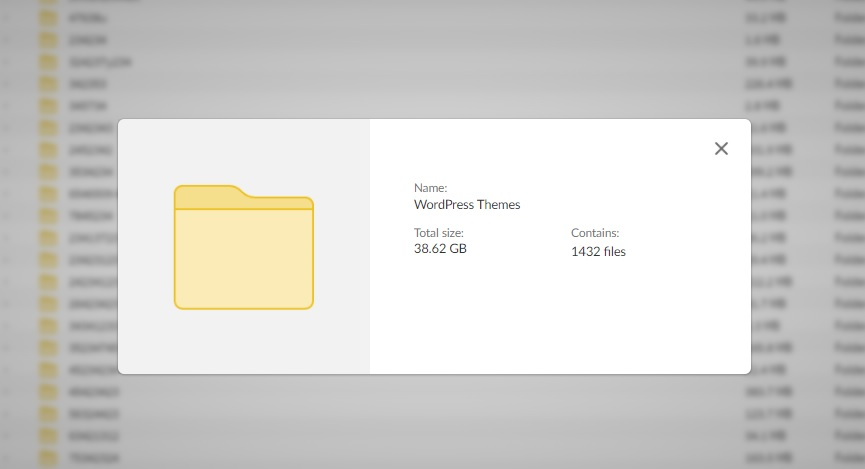Click the large yellow folder icon
Viewport: 865px width, 469px height.
click(244, 247)
